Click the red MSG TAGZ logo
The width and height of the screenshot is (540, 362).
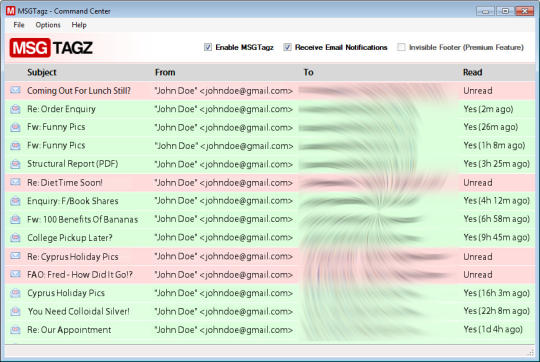pos(51,48)
